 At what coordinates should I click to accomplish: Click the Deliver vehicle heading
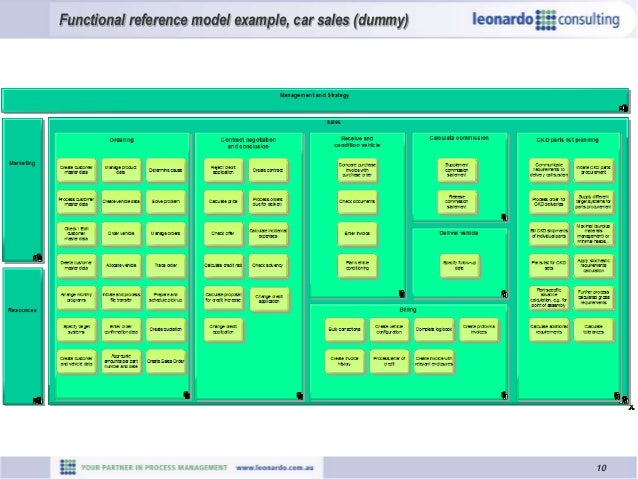point(459,233)
